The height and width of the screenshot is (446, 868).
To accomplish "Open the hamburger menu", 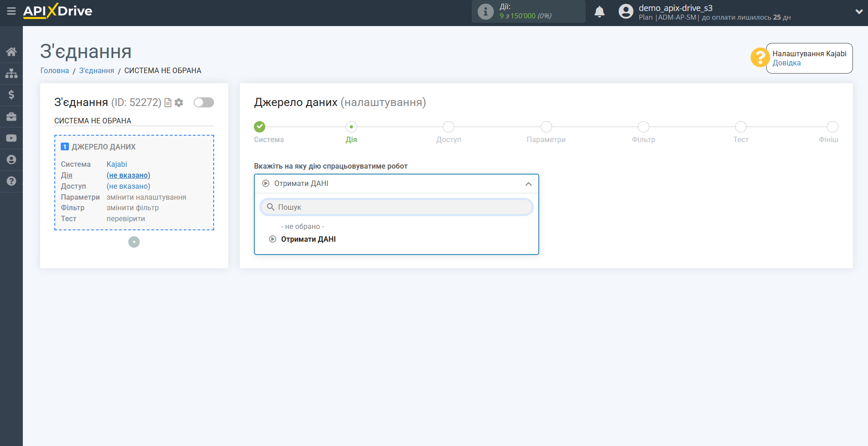I will tap(11, 11).
